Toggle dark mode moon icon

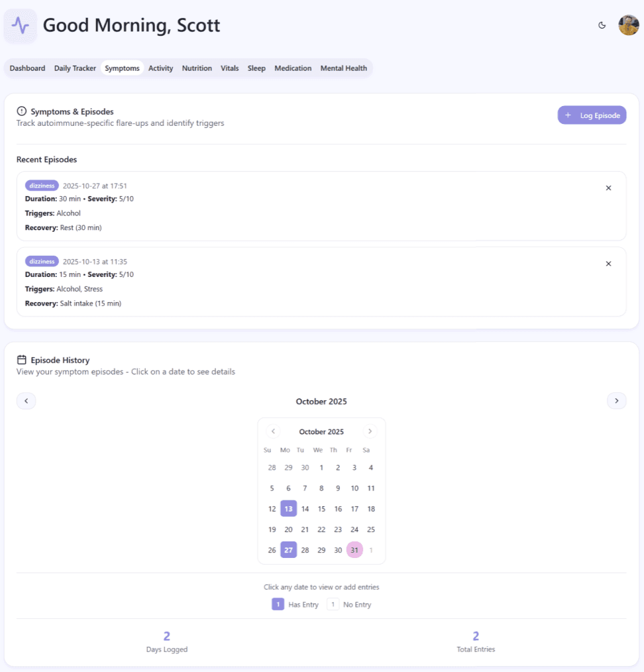click(x=602, y=25)
